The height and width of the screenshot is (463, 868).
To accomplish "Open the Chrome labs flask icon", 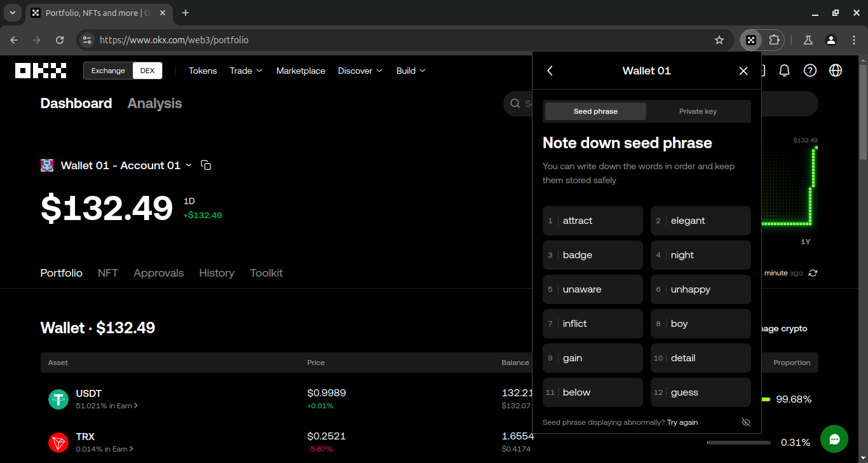I will 808,40.
